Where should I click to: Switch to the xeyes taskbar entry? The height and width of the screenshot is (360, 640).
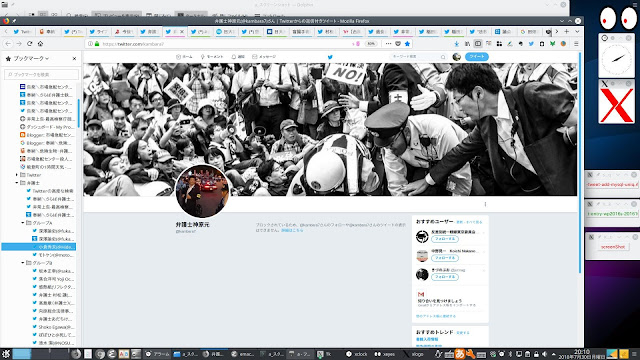pyautogui.click(x=385, y=354)
